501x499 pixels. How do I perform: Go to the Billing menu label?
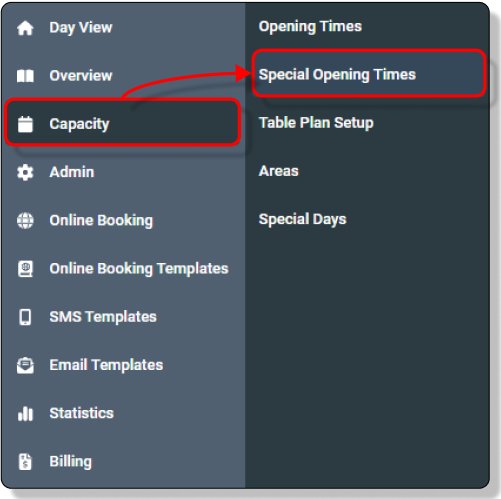click(71, 462)
